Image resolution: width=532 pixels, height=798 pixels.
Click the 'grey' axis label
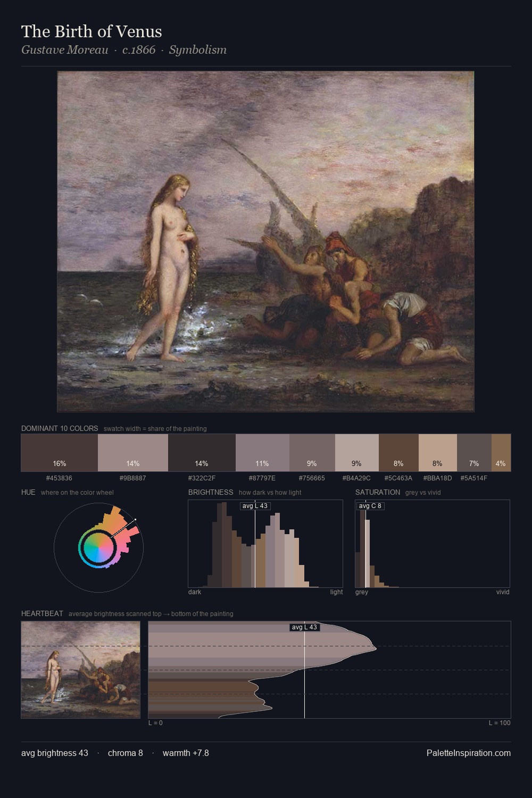[x=362, y=592]
